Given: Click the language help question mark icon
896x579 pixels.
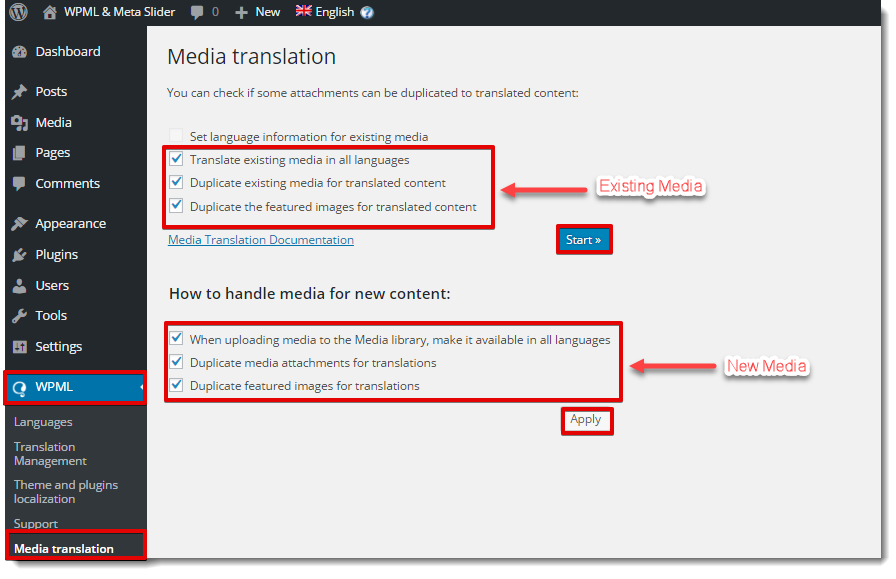Looking at the screenshot, I should click(x=367, y=13).
